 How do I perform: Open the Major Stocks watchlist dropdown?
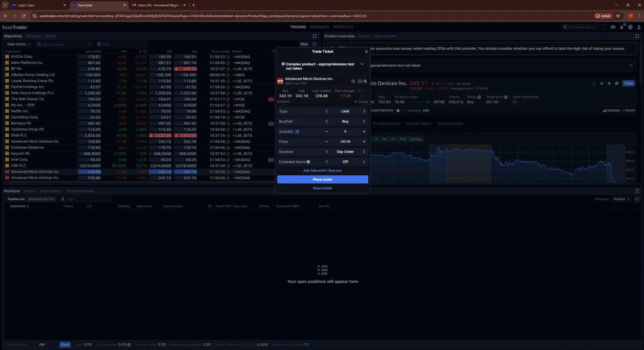[19, 44]
